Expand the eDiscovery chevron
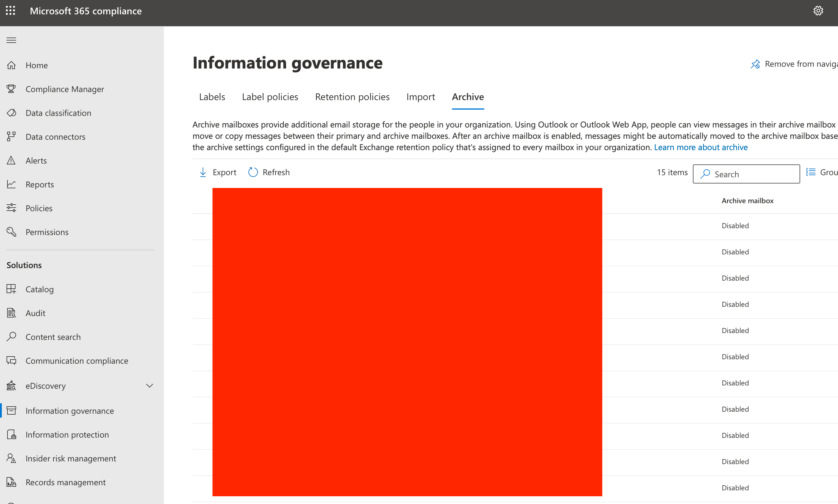Viewport: 838px width, 504px height. pos(150,385)
